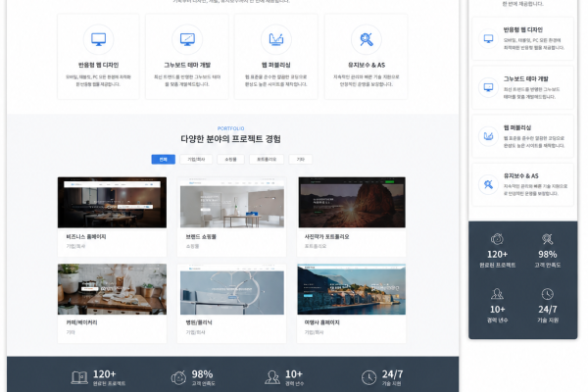Open the 카페/베이커리 project thumbnail
The width and height of the screenshot is (588, 392).
[112, 289]
